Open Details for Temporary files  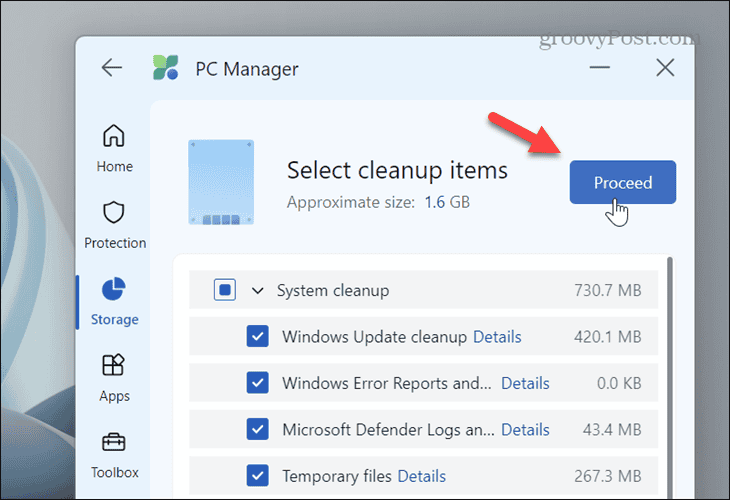coord(422,476)
